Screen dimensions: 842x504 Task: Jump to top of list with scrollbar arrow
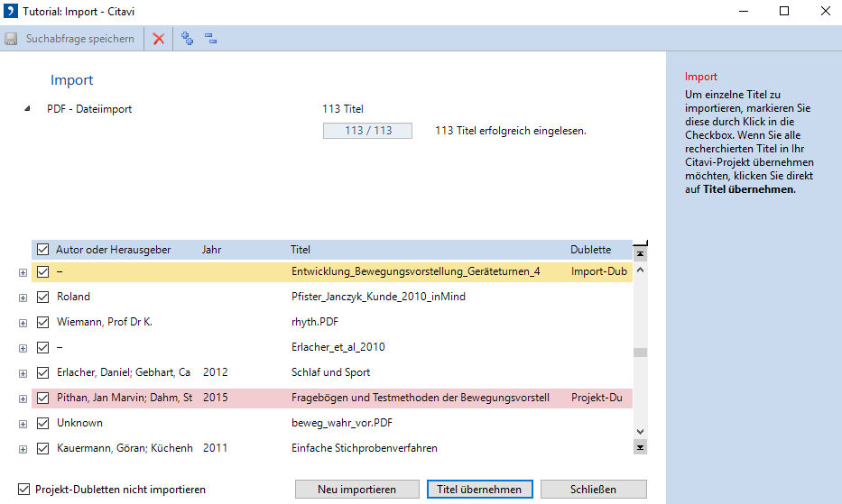coord(640,254)
